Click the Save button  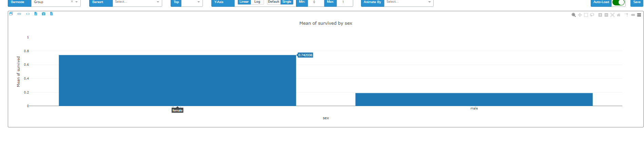point(637,2)
